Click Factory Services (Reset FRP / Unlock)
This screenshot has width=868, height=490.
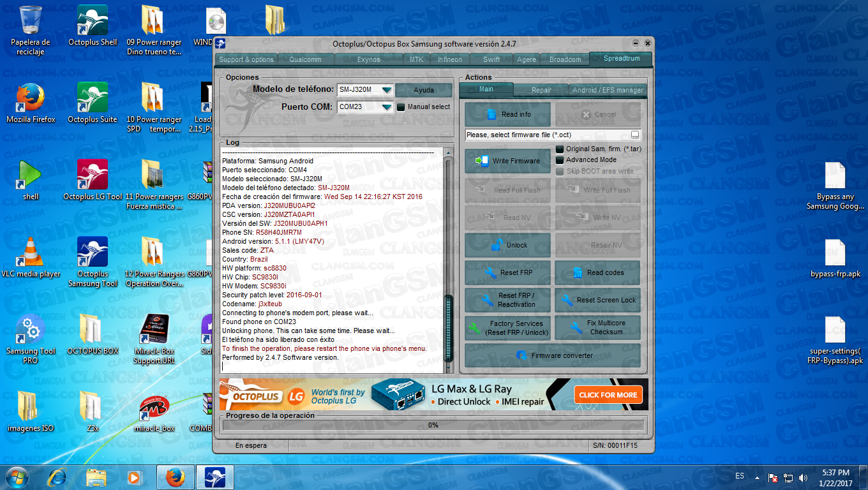point(507,328)
